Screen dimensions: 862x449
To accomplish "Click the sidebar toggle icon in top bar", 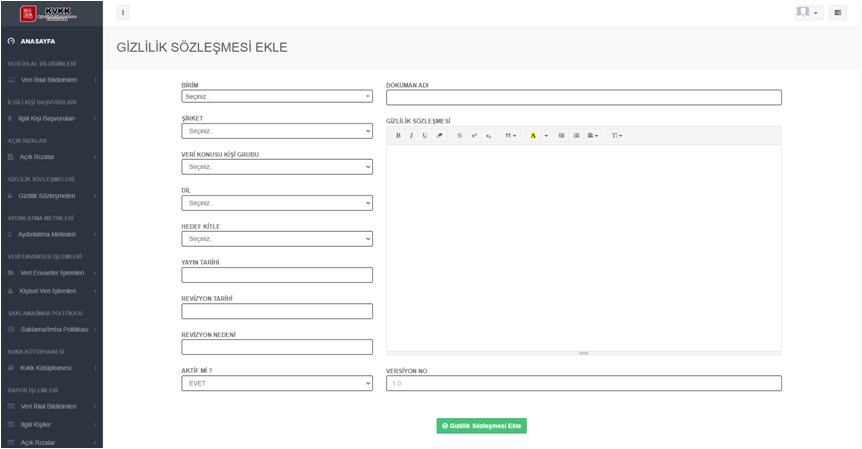I will pyautogui.click(x=123, y=13).
